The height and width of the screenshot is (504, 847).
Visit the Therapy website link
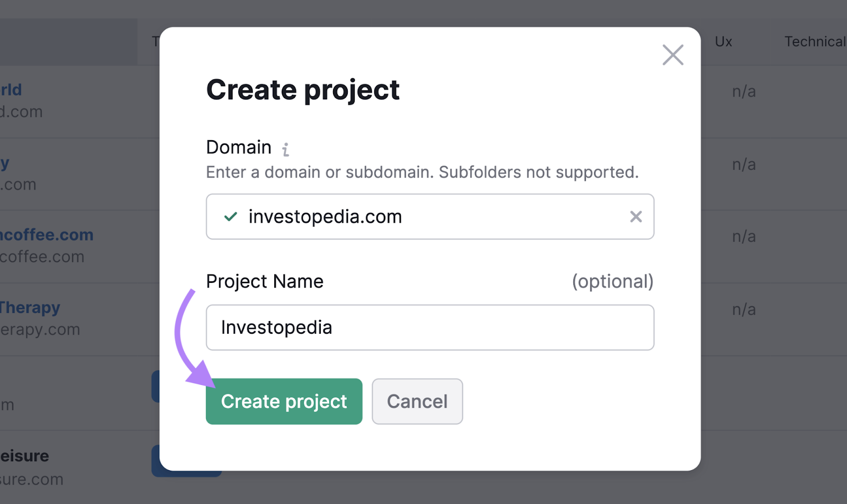(30, 307)
